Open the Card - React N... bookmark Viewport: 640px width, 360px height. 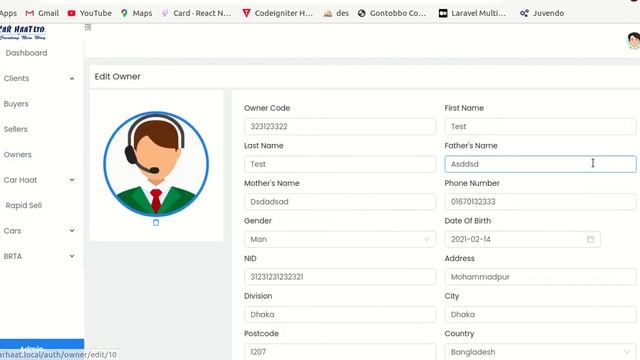coord(196,13)
